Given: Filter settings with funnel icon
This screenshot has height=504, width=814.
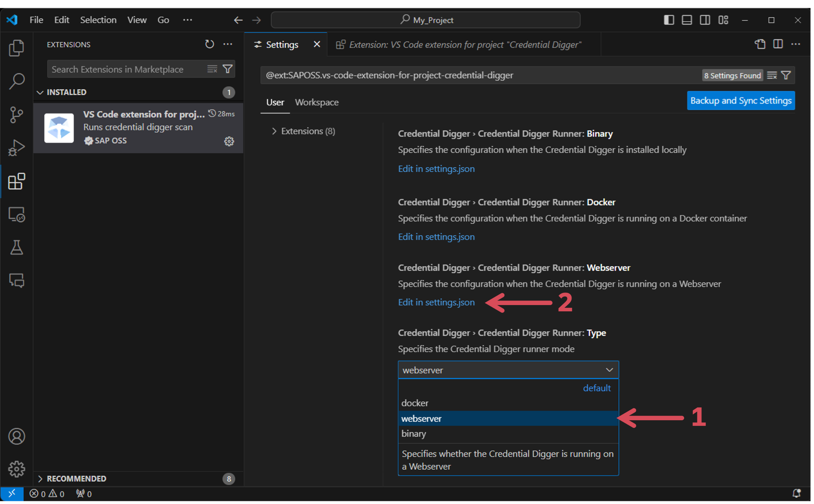Looking at the screenshot, I should pyautogui.click(x=786, y=75).
